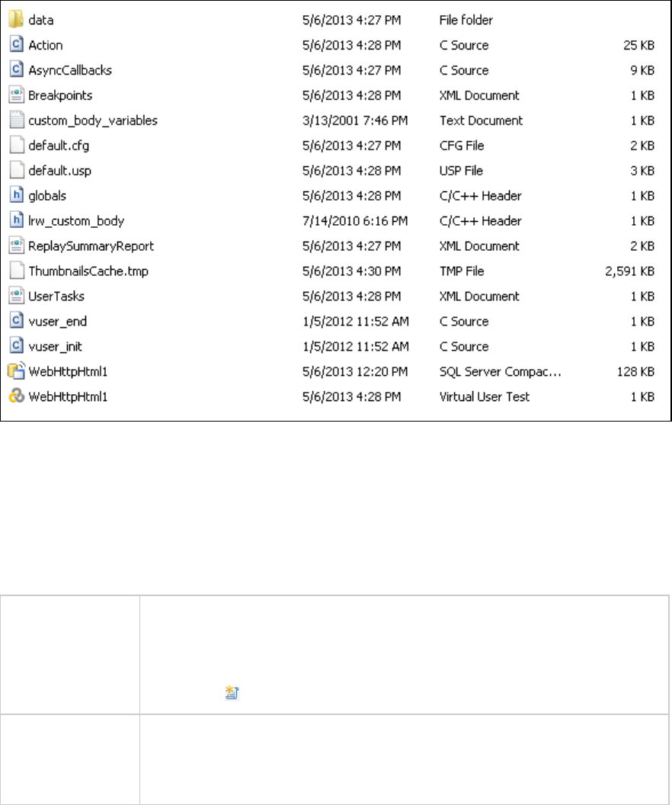Screen dimensions: 672x805
Task: Select the ReplaySummaryReport file name
Action: tap(91, 246)
